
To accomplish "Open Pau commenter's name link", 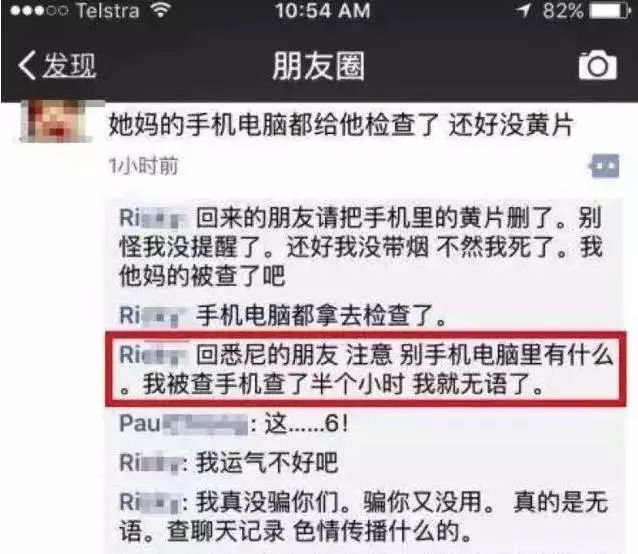I will pyautogui.click(x=184, y=424).
